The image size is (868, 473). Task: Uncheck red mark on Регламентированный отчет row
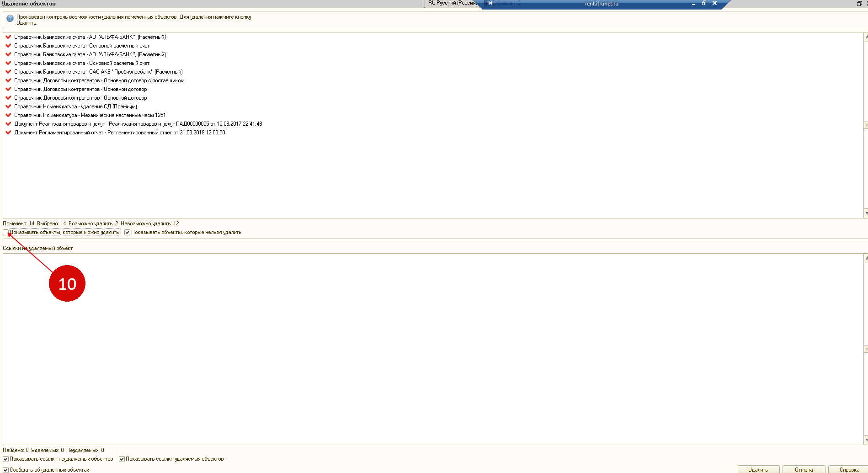(8, 133)
